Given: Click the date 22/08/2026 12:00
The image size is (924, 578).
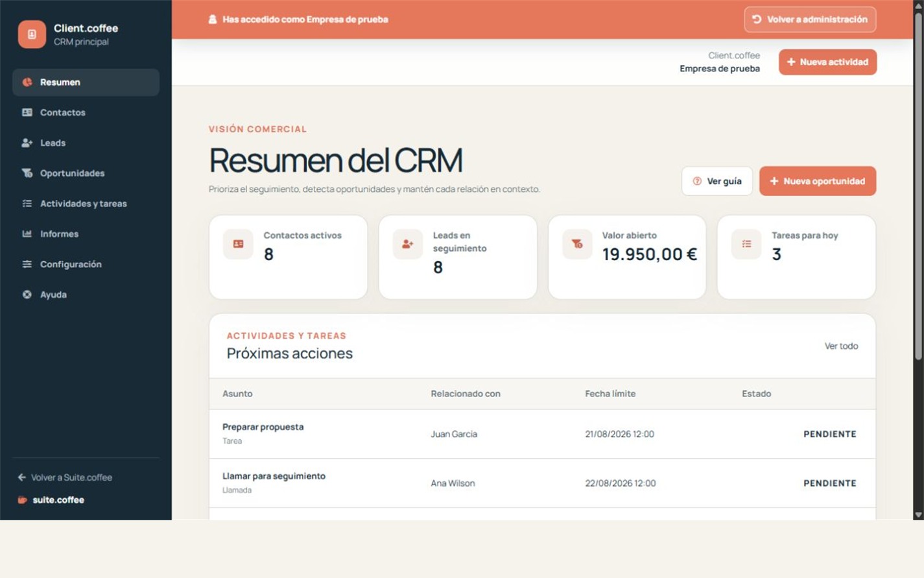Looking at the screenshot, I should 620,483.
